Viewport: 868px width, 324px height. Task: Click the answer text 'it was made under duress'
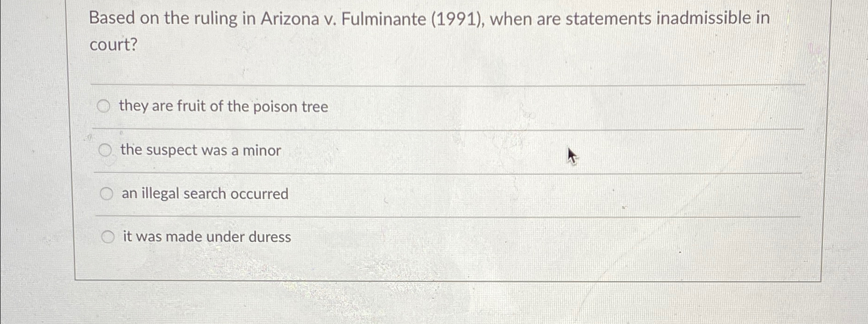[206, 237]
